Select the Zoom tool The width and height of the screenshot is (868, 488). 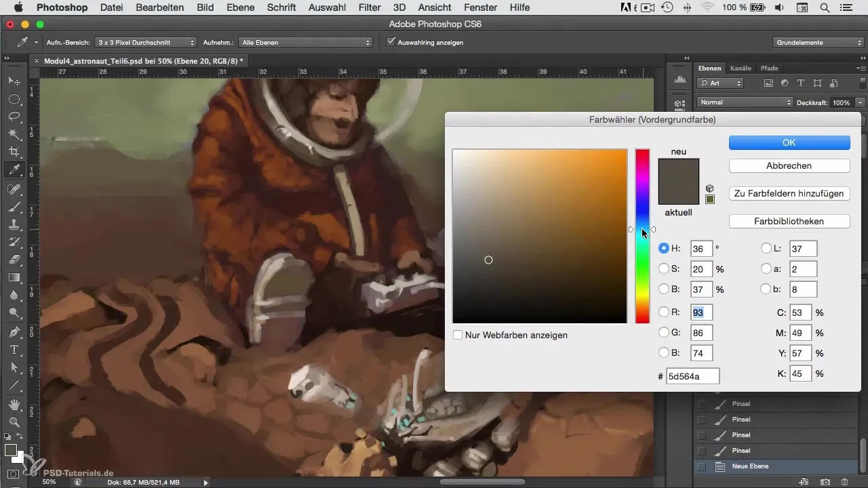pos(14,422)
